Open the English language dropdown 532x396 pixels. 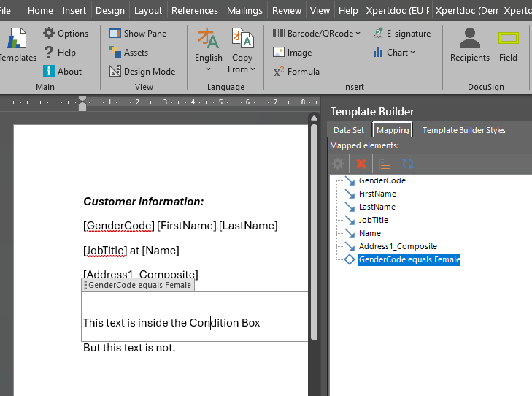[208, 50]
